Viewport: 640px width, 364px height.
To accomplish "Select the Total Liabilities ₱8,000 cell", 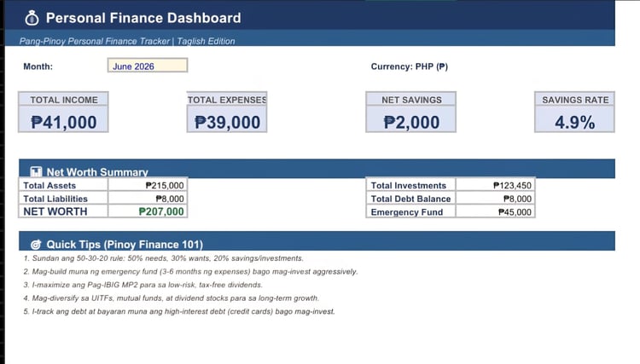I will tap(148, 199).
